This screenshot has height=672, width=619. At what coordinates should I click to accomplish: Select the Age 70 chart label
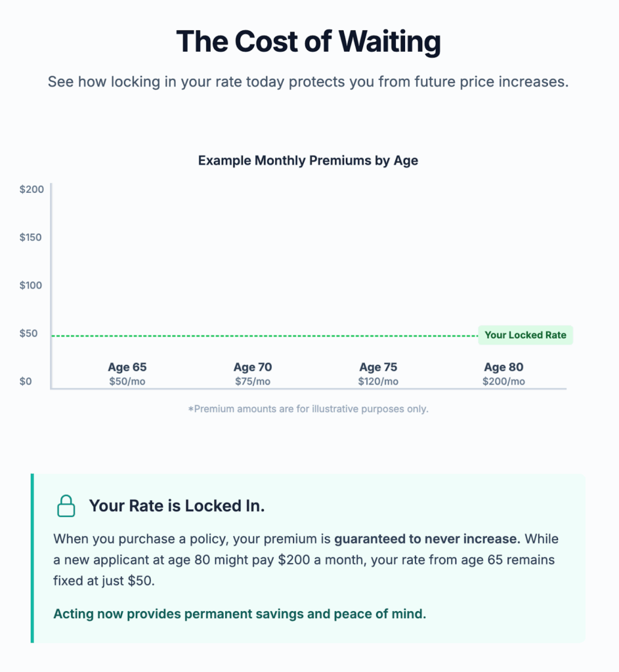pos(253,367)
